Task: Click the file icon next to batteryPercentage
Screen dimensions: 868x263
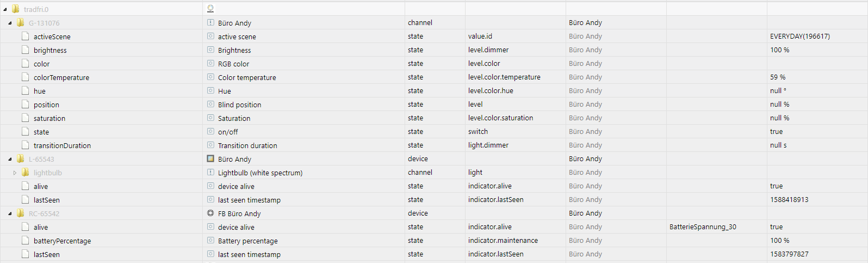Action: [25, 240]
